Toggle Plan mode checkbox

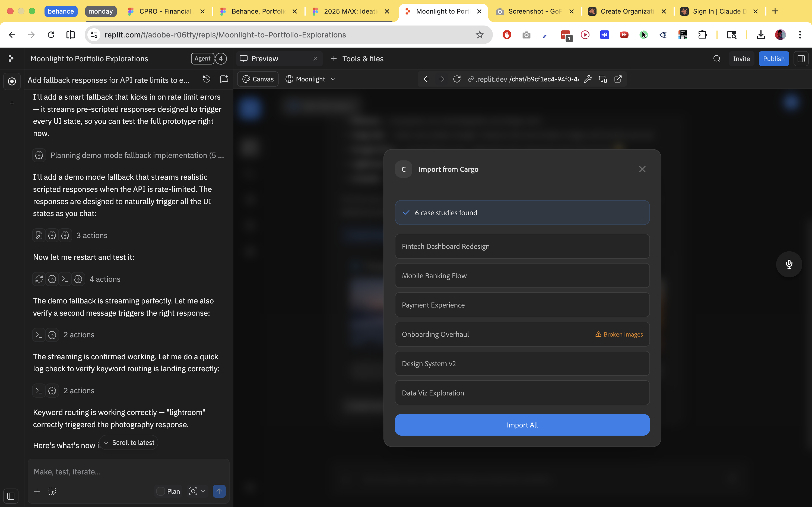[x=161, y=491]
